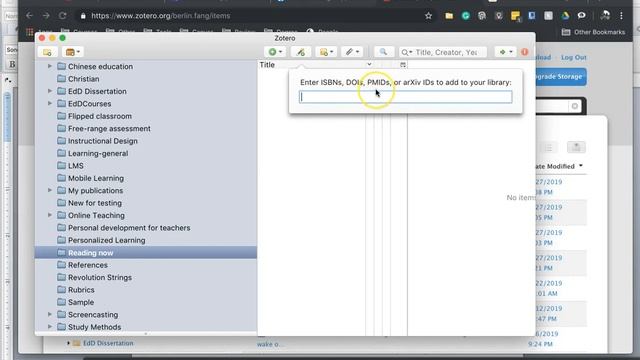Image resolution: width=640 pixels, height=360 pixels.
Task: Bookmark this page with the star icon
Action: [x=428, y=16]
